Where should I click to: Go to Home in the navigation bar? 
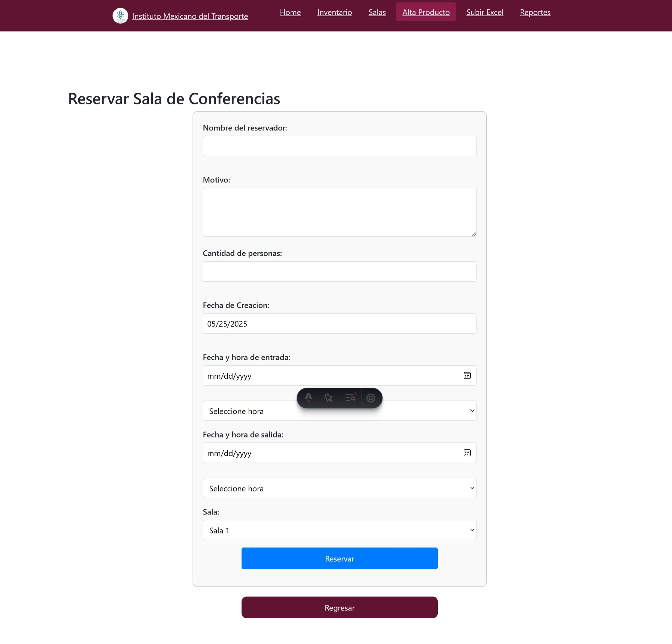[290, 12]
